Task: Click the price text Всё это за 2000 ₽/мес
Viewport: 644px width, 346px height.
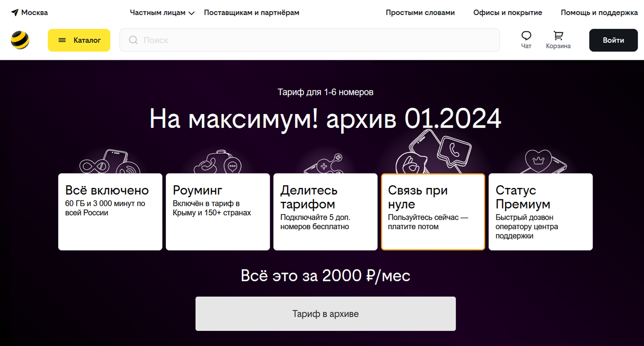Action: [325, 276]
